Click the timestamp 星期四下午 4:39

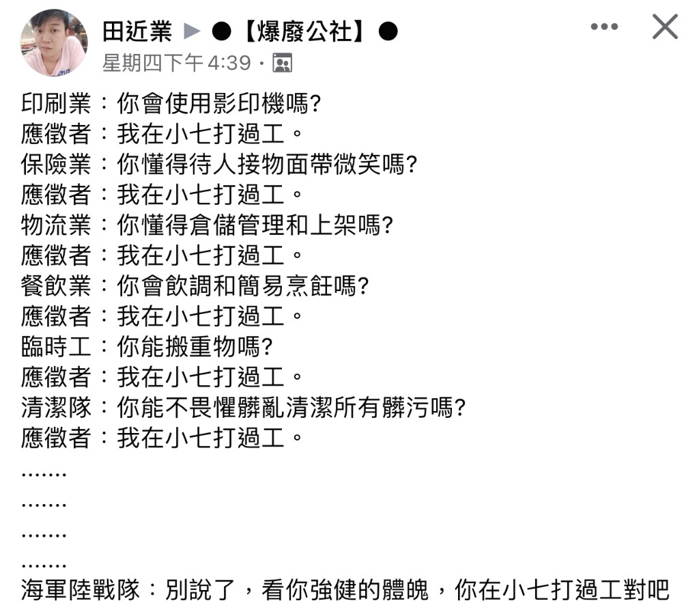(x=177, y=63)
